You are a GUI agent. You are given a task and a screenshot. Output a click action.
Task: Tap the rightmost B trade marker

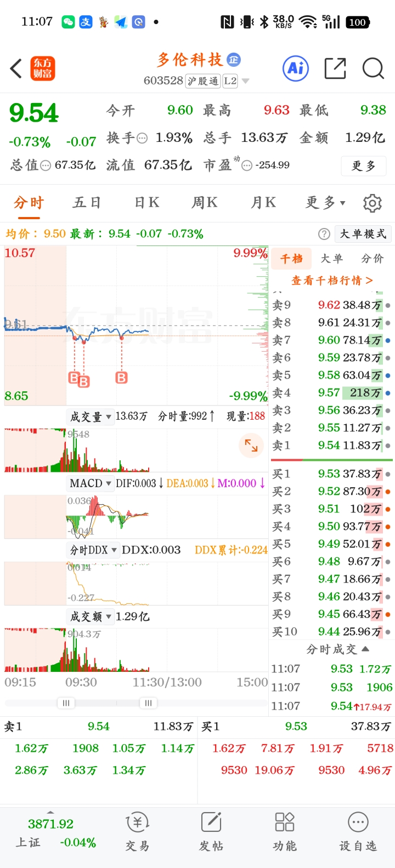click(122, 378)
